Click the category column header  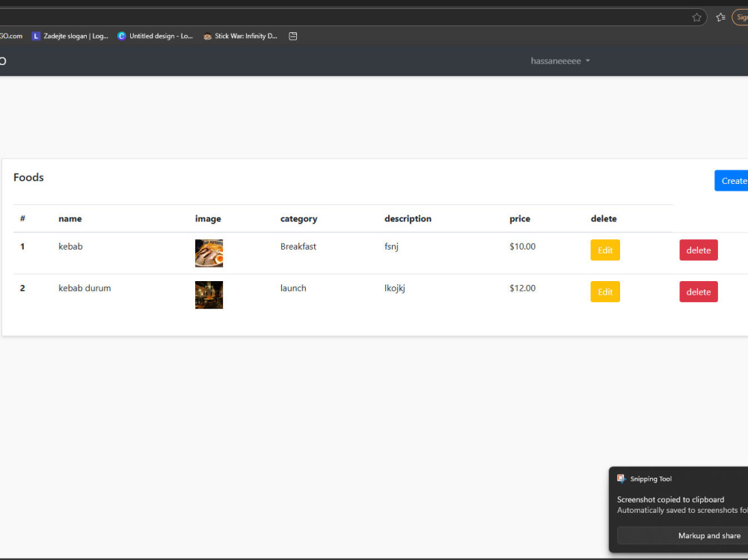(x=298, y=218)
